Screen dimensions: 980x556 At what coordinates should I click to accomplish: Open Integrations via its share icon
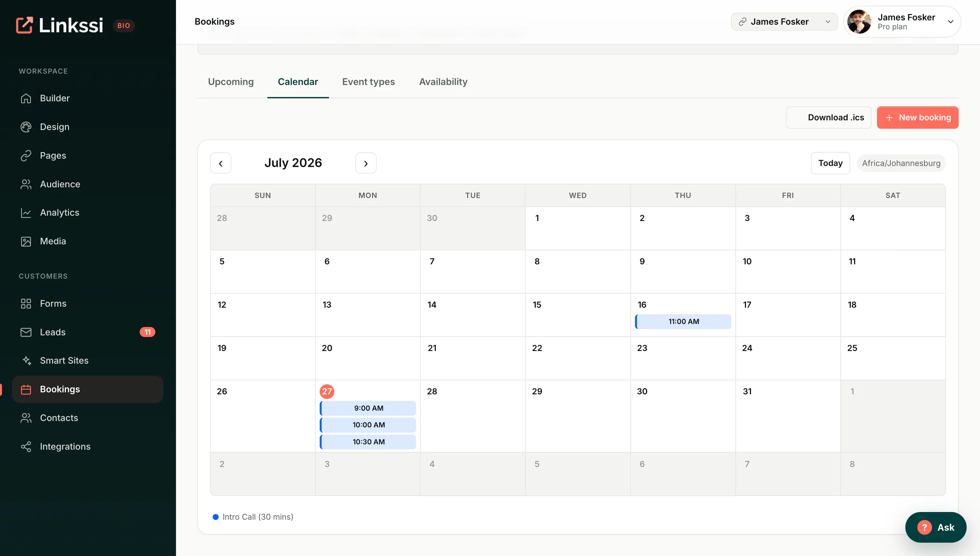tap(26, 446)
